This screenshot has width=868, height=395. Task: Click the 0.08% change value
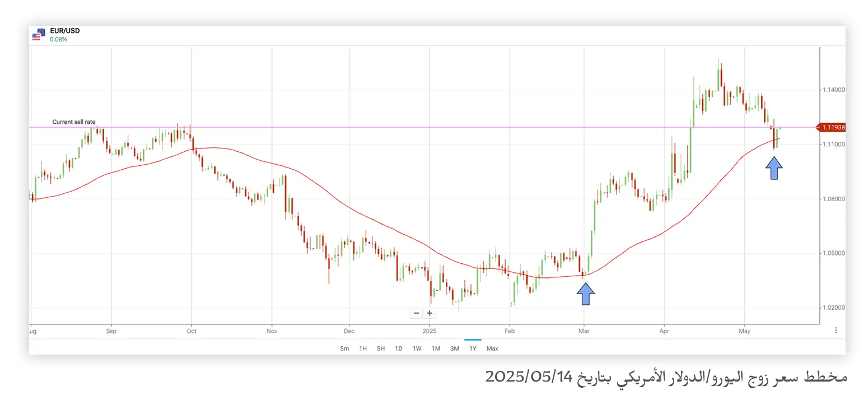point(59,39)
